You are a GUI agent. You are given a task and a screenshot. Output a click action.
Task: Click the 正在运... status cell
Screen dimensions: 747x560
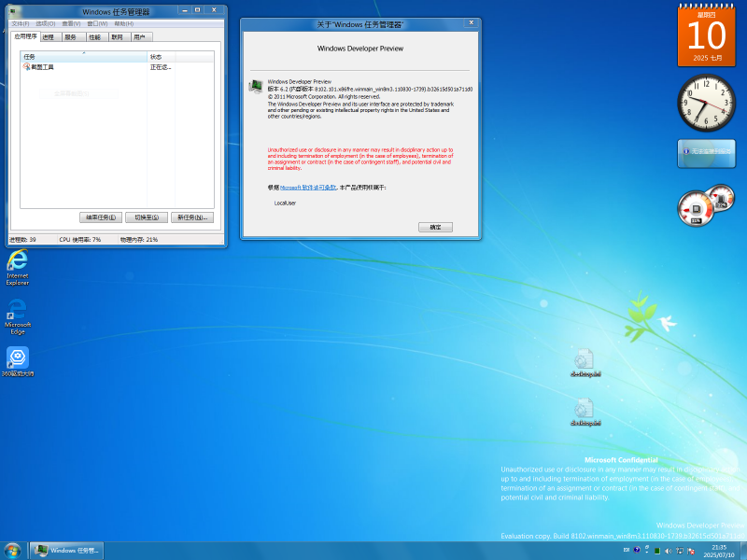(161, 67)
